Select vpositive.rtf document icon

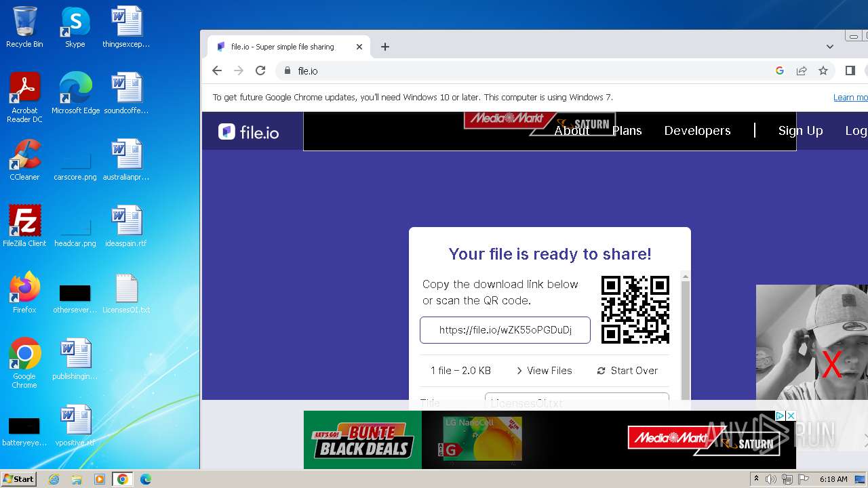point(75,425)
